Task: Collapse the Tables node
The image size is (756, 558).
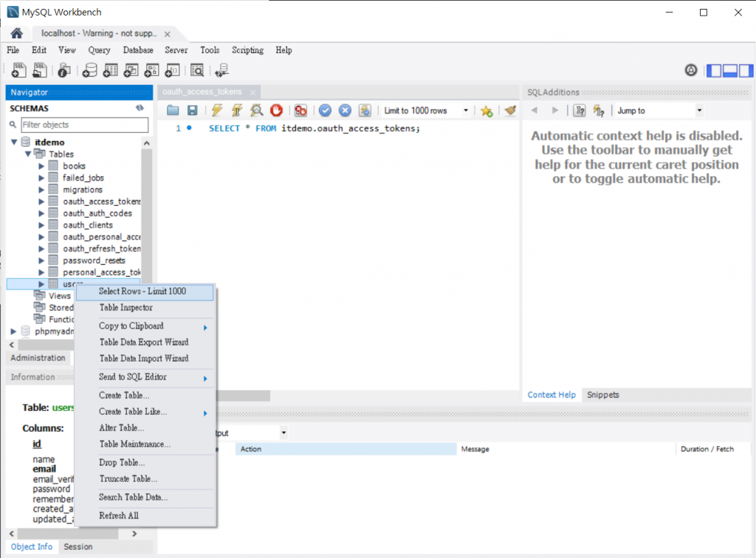Action: (x=28, y=154)
